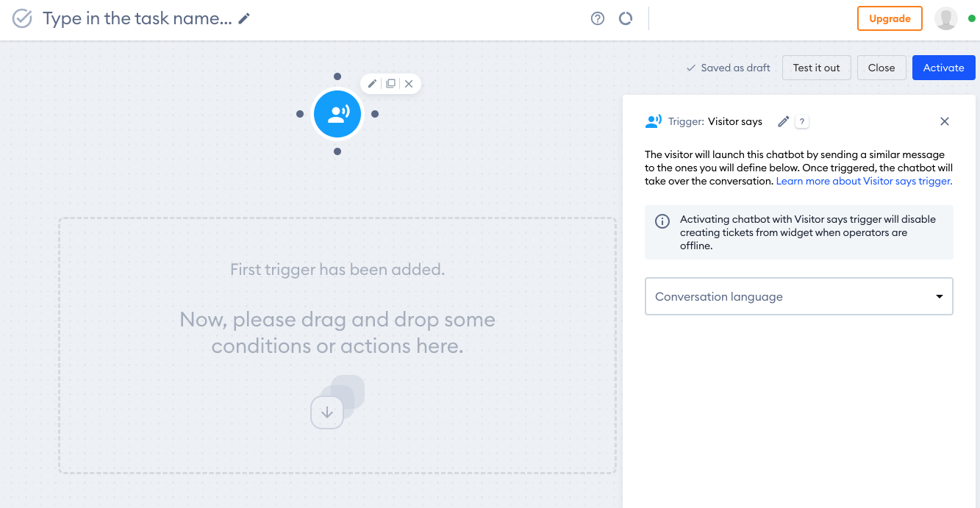
Task: Click the Close button in toolbar
Action: click(x=881, y=68)
